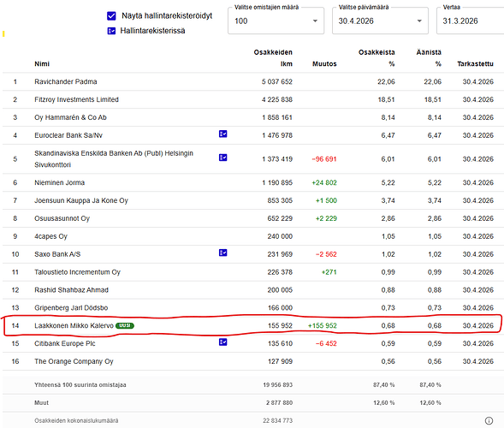Image resolution: width=504 pixels, height=428 pixels.
Task: Click nominee-register icon beside Euroclear Bank Sa/Nv
Action: click(223, 134)
